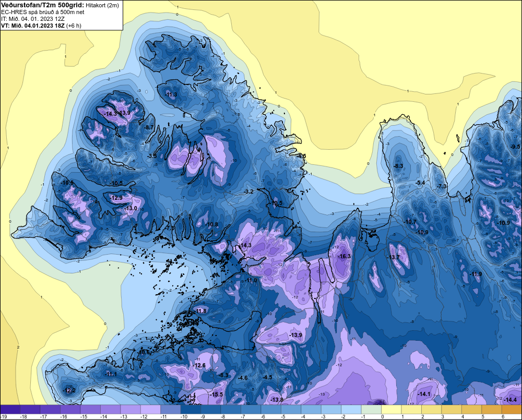Select legend swatch between 2 and 3
Screen dimensions: 522x420
click(x=432, y=410)
